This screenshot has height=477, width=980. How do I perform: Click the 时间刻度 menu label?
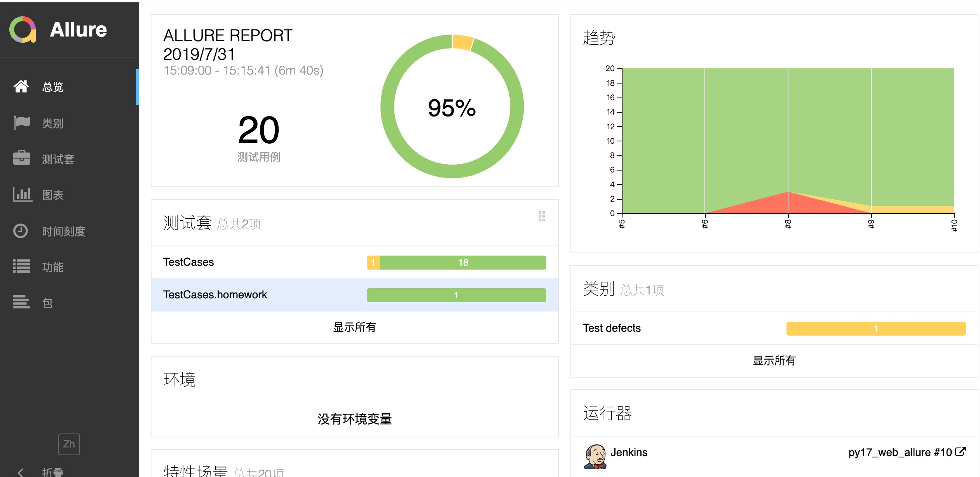63,232
